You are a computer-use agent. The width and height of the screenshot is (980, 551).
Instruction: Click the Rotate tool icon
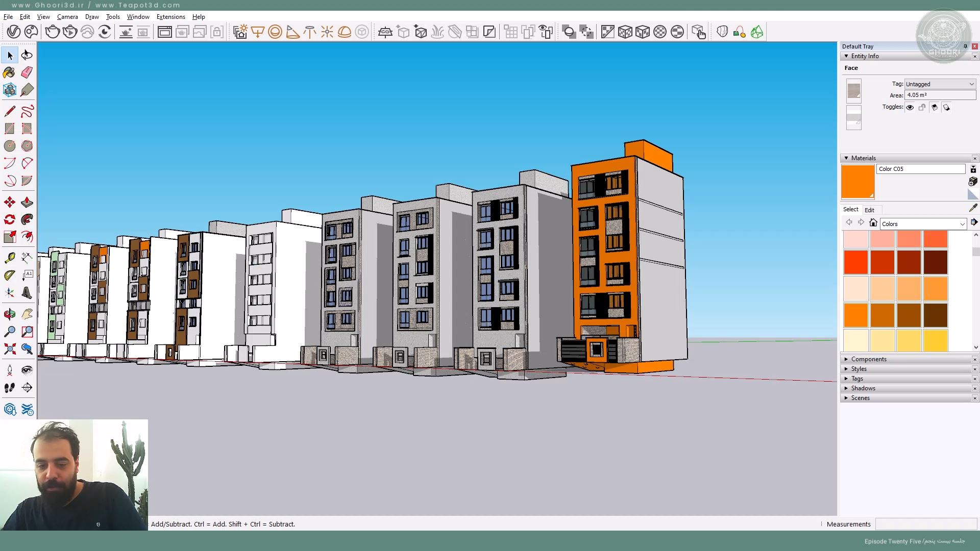point(9,220)
